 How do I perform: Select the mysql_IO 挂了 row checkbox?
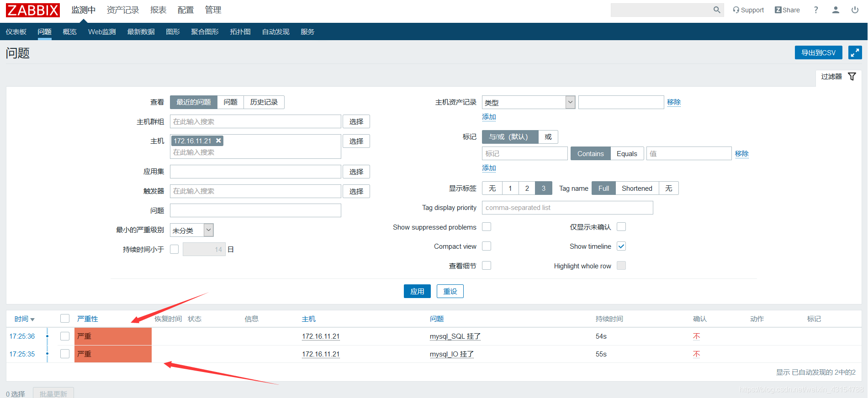click(x=65, y=354)
